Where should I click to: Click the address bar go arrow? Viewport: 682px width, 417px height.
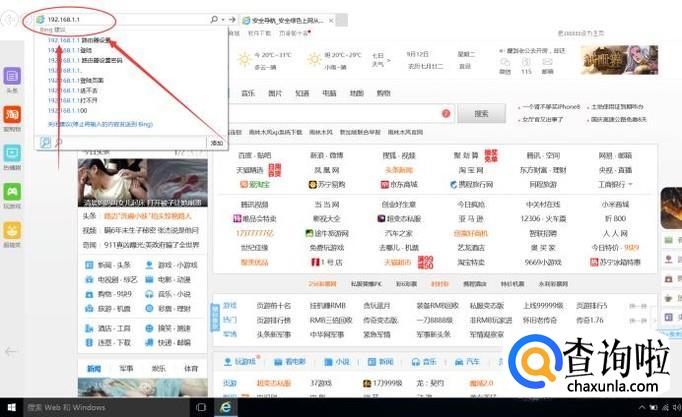232,20
